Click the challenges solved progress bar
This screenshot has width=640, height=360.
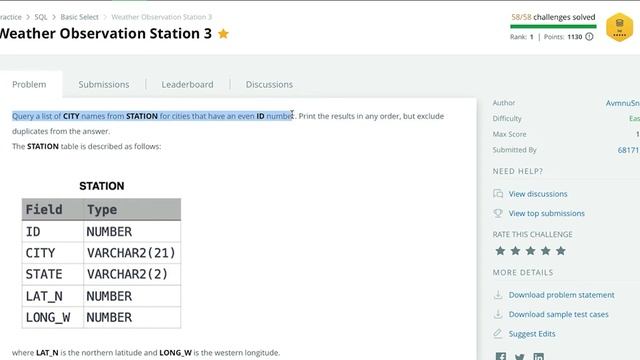553,27
